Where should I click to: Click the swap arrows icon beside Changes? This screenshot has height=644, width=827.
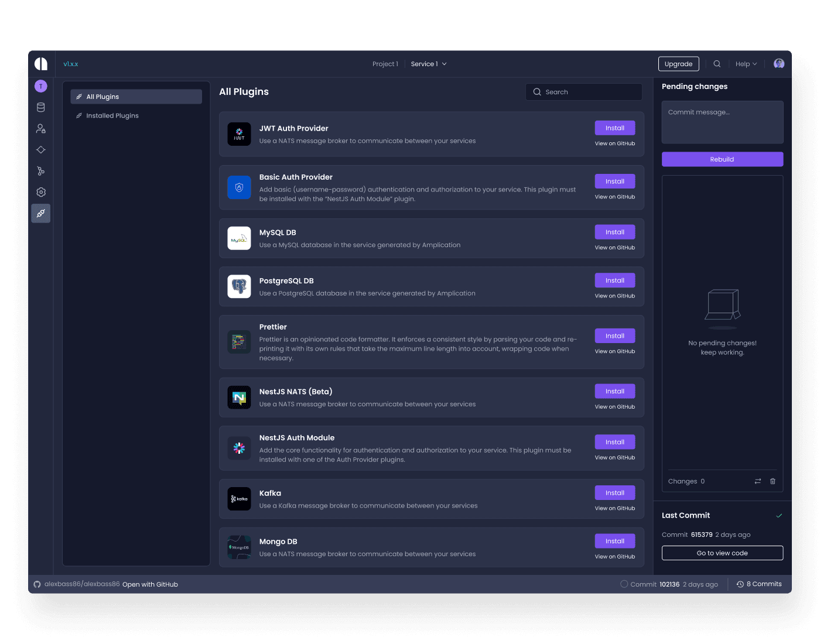758,481
